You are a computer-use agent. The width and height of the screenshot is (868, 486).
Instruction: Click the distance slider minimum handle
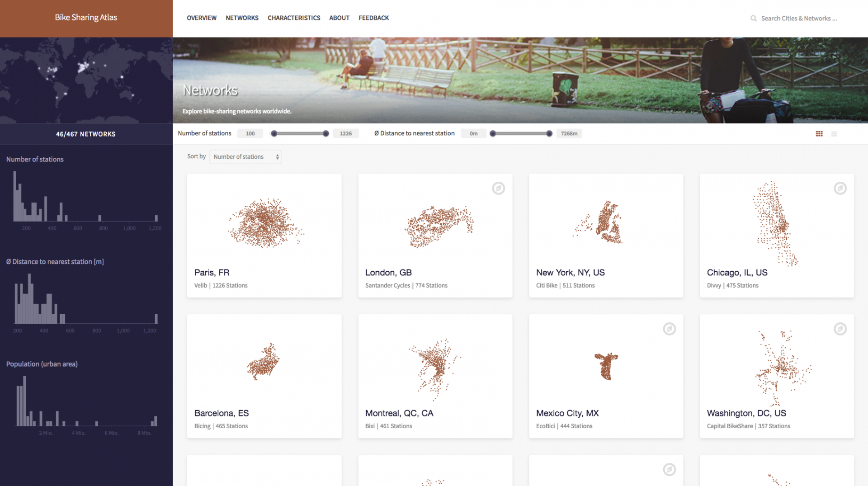[x=493, y=133]
